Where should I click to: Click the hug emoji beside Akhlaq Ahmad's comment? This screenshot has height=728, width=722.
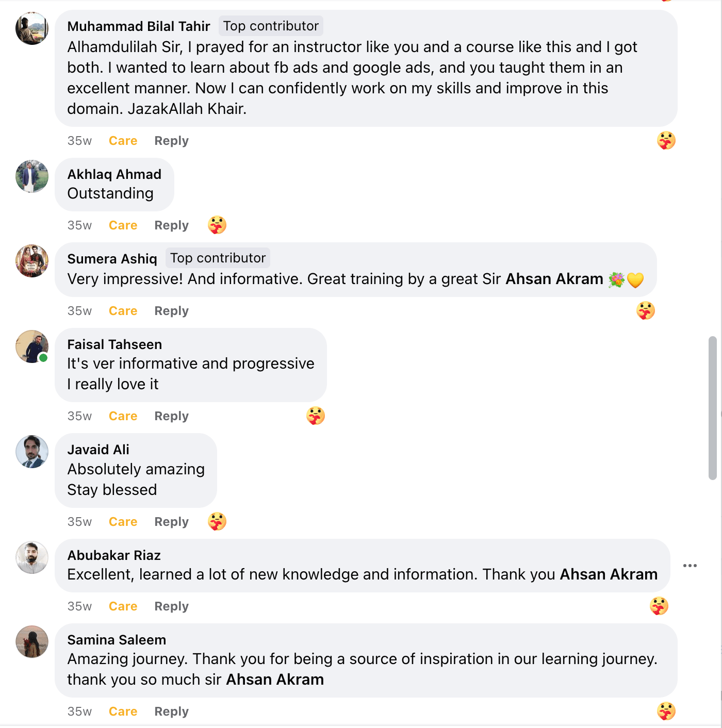click(217, 224)
